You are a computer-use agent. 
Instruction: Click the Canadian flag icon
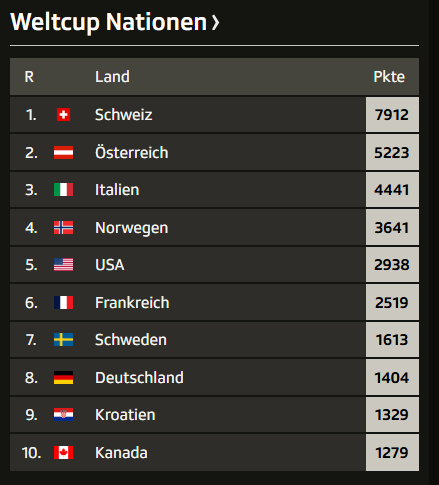coord(63,453)
